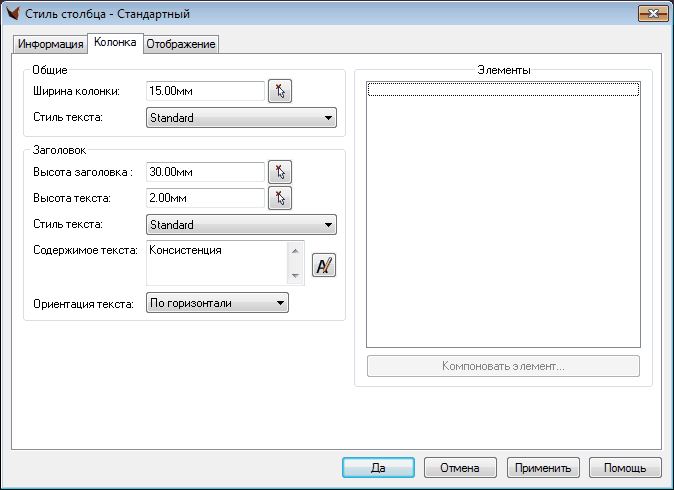The width and height of the screenshot is (674, 490).
Task: Click into the Содержимое текста text box
Action: (215, 263)
